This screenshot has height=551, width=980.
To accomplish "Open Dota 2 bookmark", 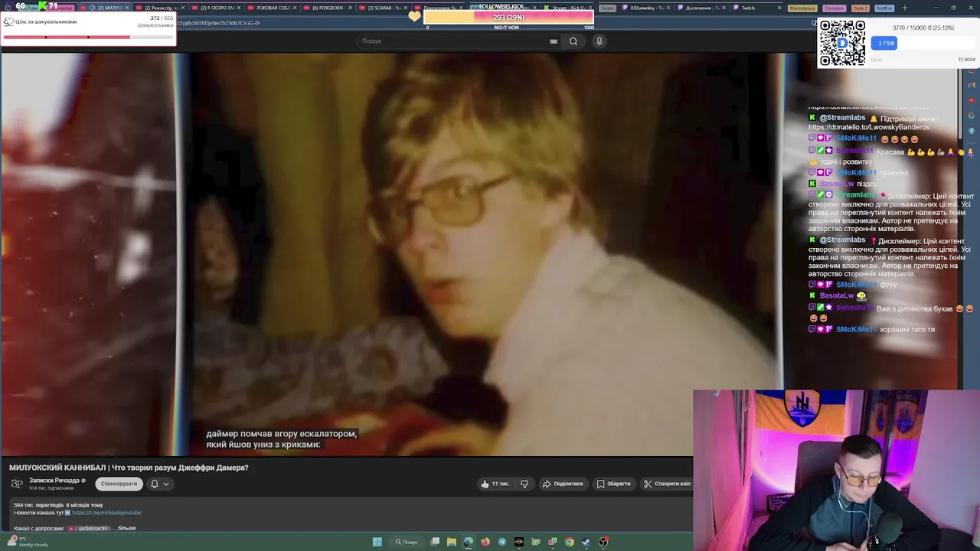I will 861,8.
